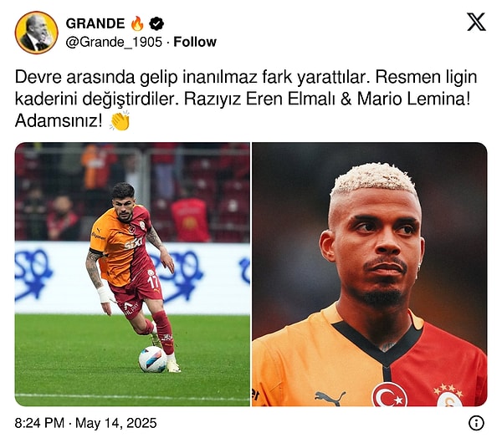Click the May 14, 2025 date
Viewport: 502px width, 448px height.
[116, 423]
